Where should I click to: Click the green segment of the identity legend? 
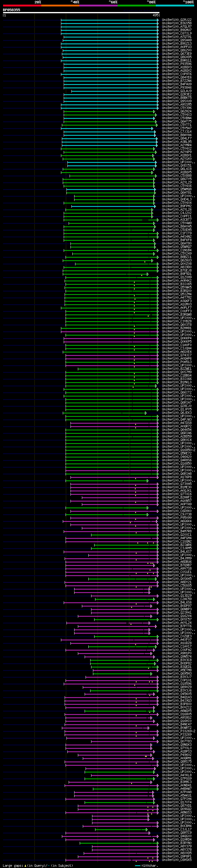click(x=137, y=6)
